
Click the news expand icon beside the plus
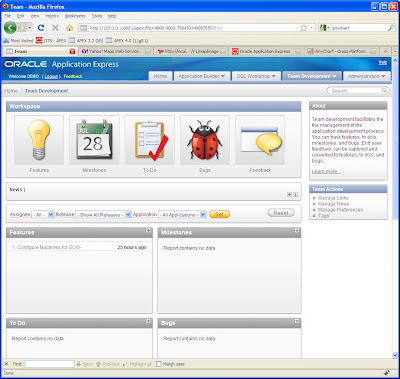coord(295,195)
